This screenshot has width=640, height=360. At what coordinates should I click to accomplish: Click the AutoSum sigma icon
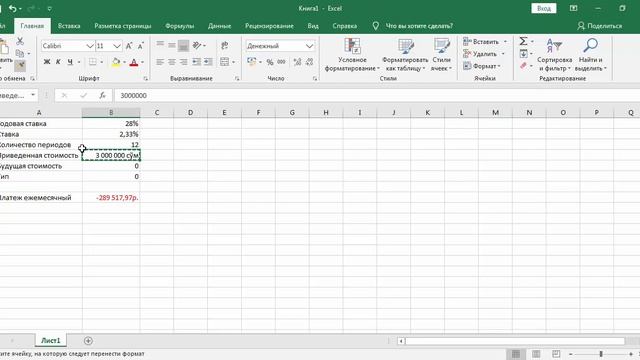pyautogui.click(x=523, y=41)
